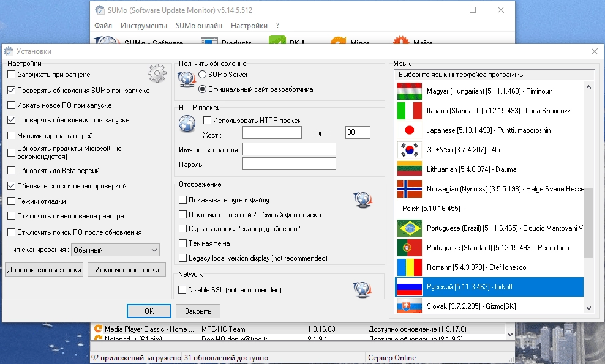Screen dimensions: 605x364
Task: Open the Инструменты menu
Action: (x=143, y=26)
